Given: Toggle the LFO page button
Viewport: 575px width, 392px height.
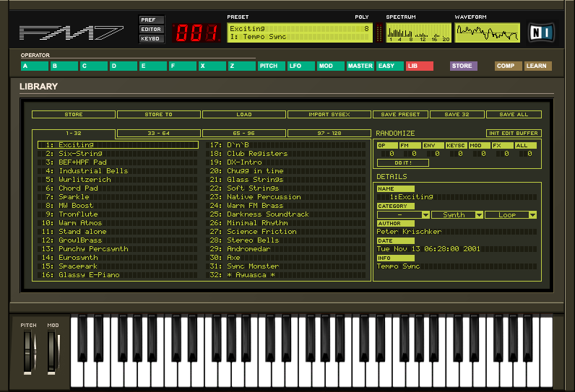Looking at the screenshot, I should pyautogui.click(x=301, y=66).
